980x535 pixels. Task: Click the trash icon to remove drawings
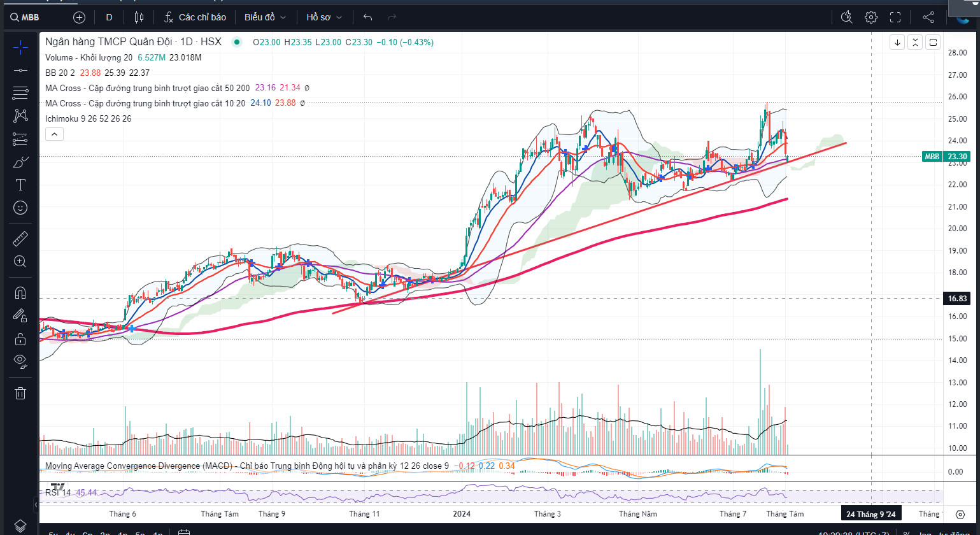tap(20, 393)
